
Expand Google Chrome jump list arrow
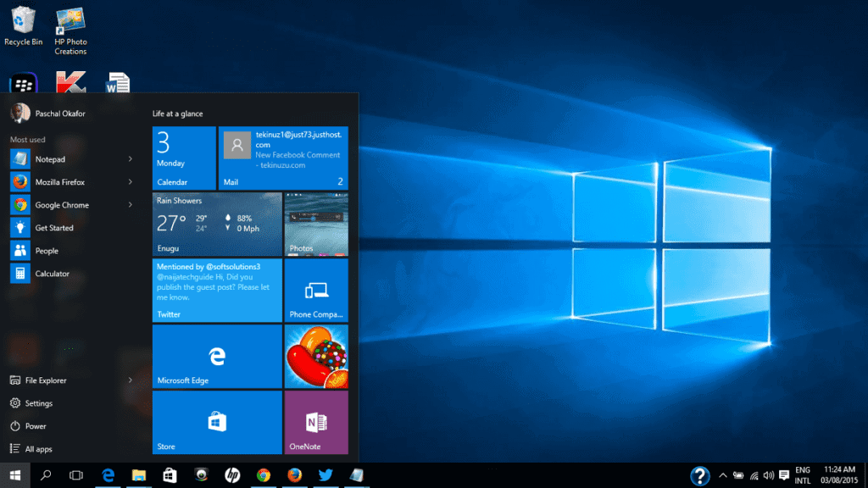click(x=130, y=205)
